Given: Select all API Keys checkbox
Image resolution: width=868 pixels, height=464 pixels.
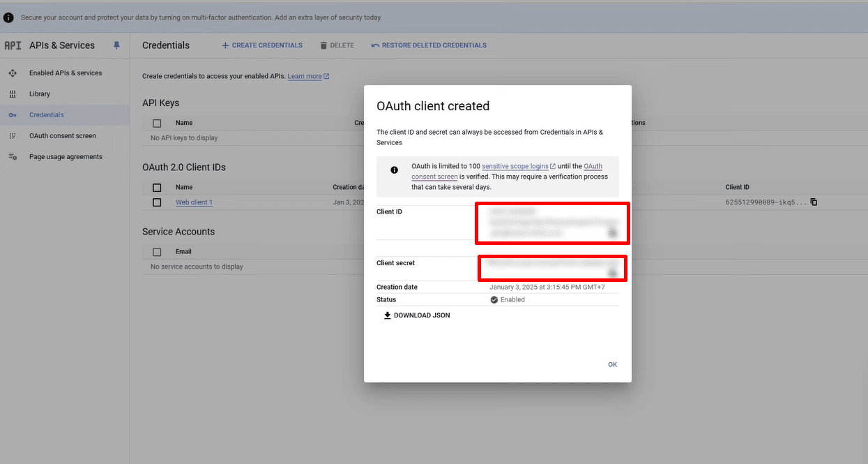Looking at the screenshot, I should pos(157,123).
